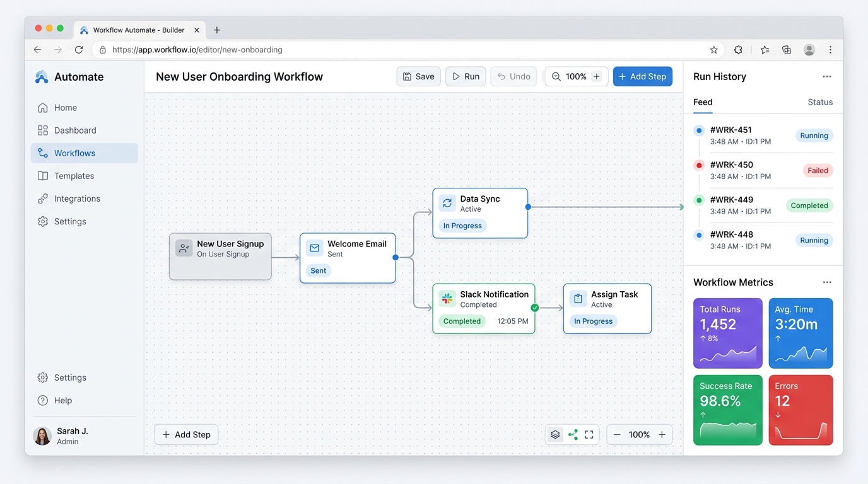Open Sarah J. Admin profile

coord(83,436)
